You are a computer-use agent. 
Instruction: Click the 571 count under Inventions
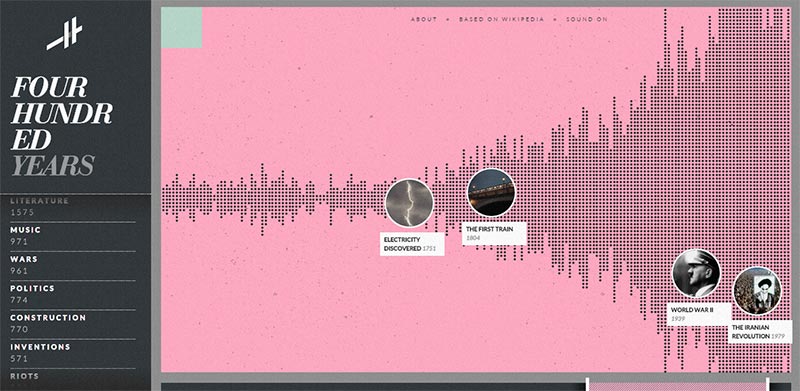[x=19, y=359]
